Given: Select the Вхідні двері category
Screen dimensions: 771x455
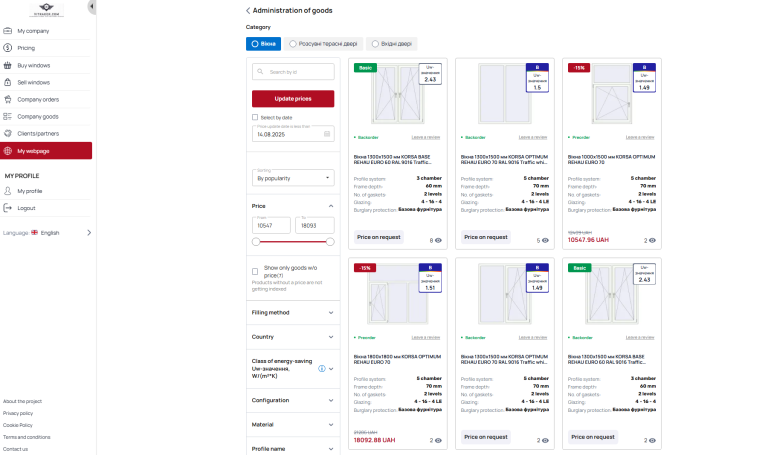Looking at the screenshot, I should pos(392,44).
